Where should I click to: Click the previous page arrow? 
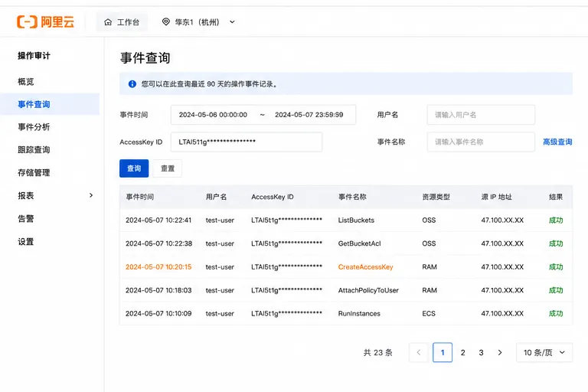click(419, 352)
